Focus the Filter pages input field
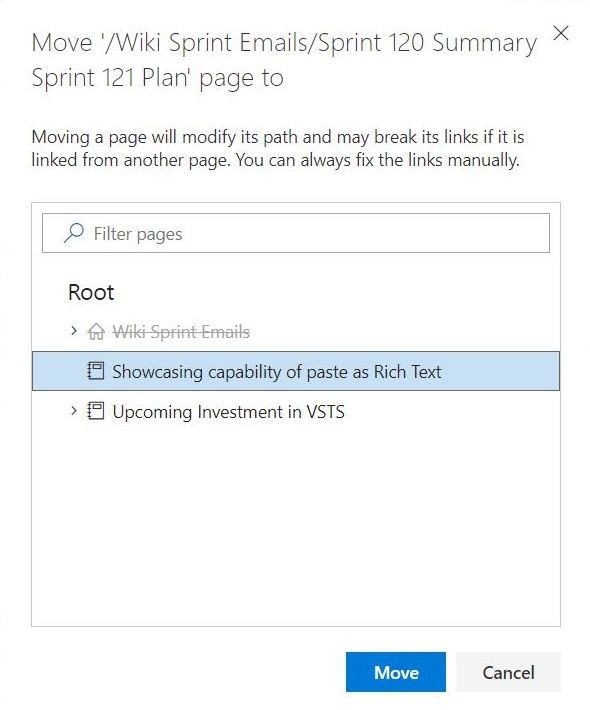The height and width of the screenshot is (710, 590). [296, 233]
